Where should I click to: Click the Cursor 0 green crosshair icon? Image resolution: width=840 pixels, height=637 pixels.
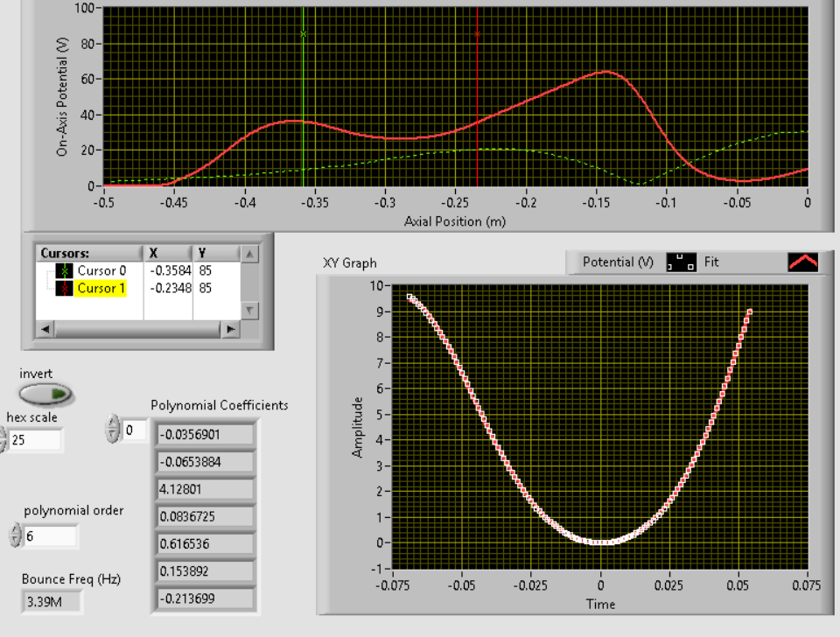[63, 271]
